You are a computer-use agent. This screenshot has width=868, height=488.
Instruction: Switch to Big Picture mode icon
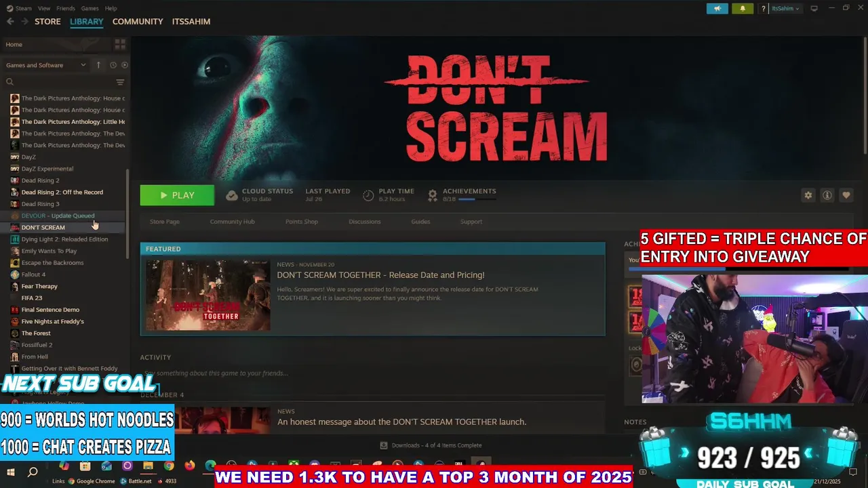tap(814, 8)
